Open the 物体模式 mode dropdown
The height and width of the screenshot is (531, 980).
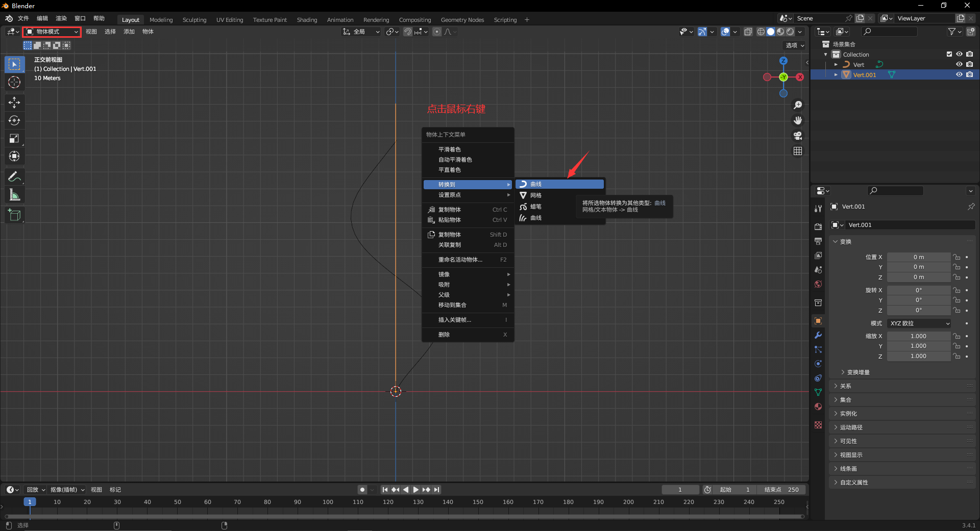(52, 32)
